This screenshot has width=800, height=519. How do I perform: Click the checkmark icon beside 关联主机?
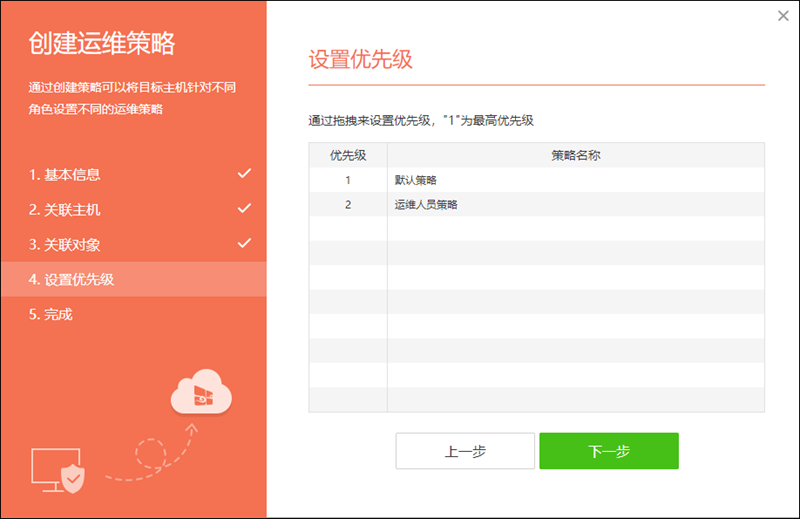[x=244, y=209]
